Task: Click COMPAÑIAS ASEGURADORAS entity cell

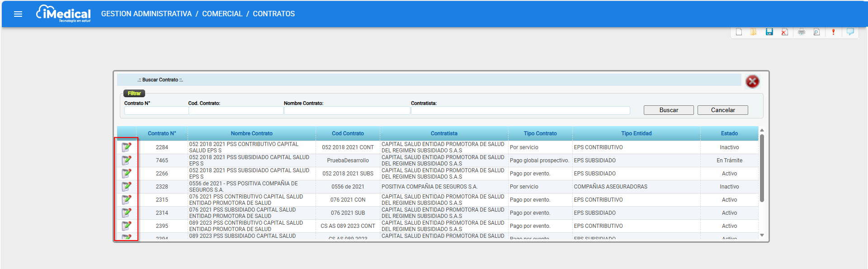Action: click(637, 187)
